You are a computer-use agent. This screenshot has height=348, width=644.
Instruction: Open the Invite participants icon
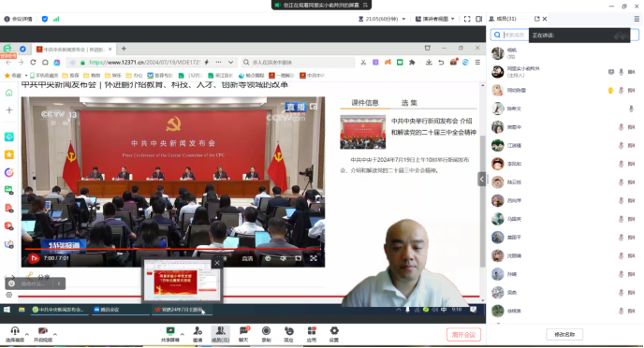point(198,331)
